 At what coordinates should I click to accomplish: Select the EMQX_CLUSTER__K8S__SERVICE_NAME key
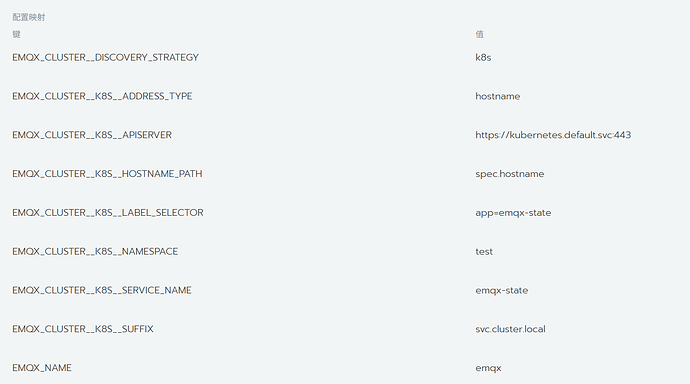click(x=102, y=290)
